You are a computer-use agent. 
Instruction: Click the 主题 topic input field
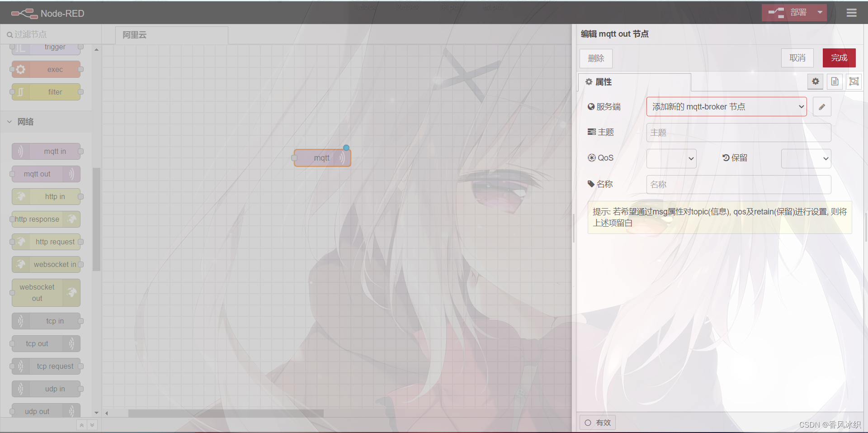coord(739,133)
